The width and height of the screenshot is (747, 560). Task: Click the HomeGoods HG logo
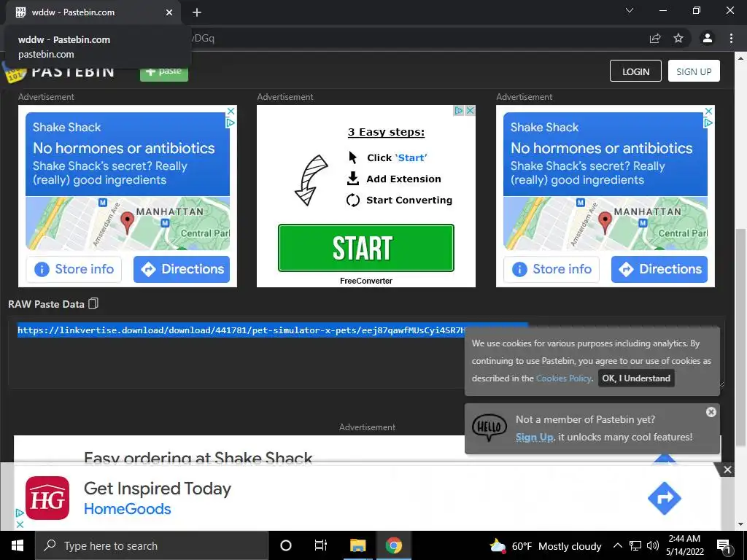47,498
